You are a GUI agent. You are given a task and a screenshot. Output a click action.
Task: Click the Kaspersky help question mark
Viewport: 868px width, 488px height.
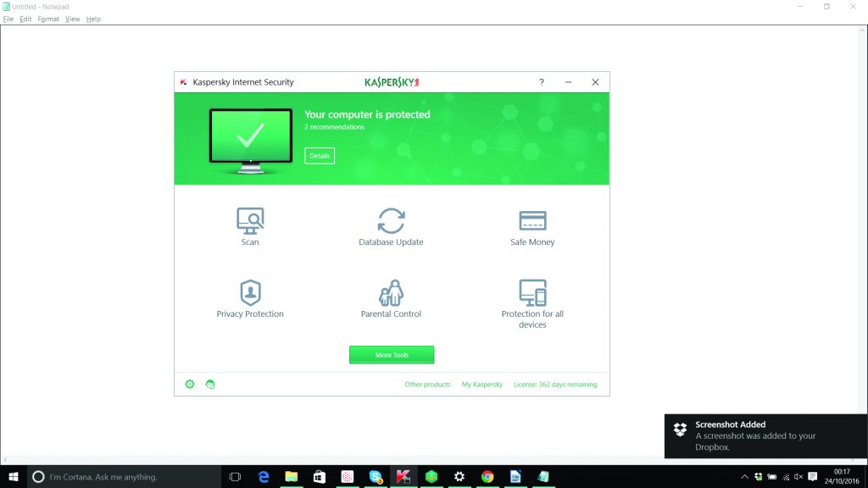tap(542, 82)
